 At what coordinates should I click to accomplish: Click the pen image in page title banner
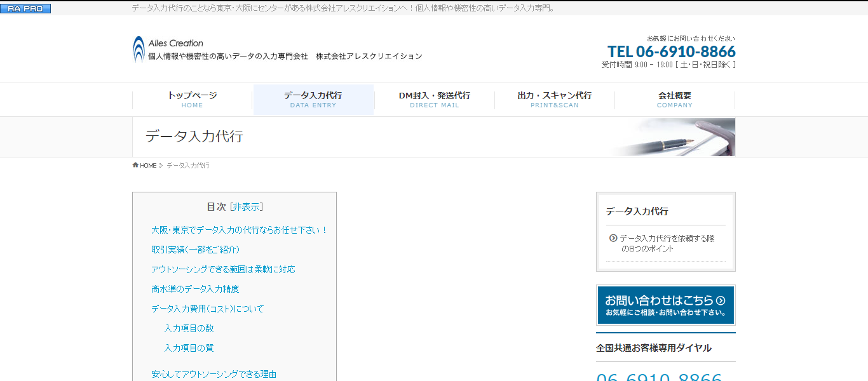point(674,137)
